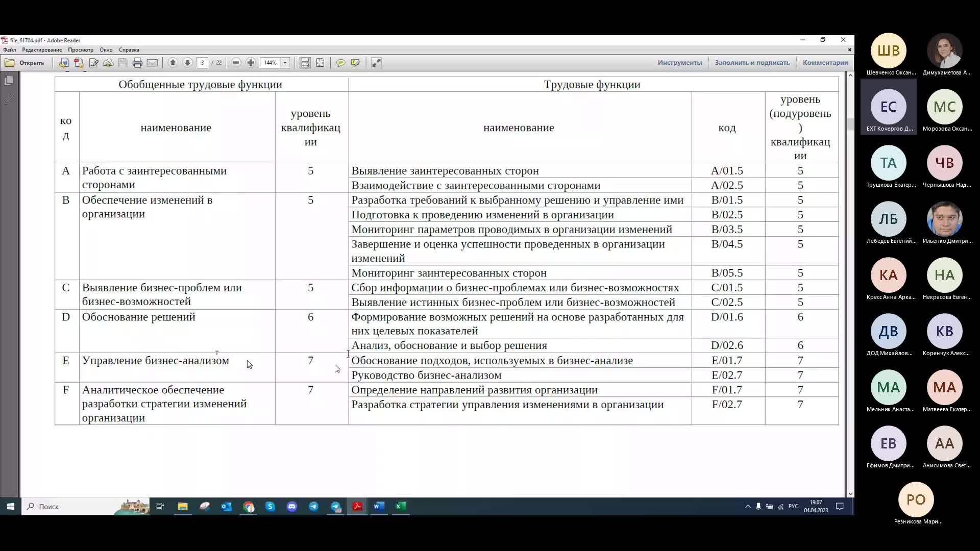This screenshot has width=980, height=551.
Task: Open Excel from the taskbar
Action: pyautogui.click(x=401, y=507)
